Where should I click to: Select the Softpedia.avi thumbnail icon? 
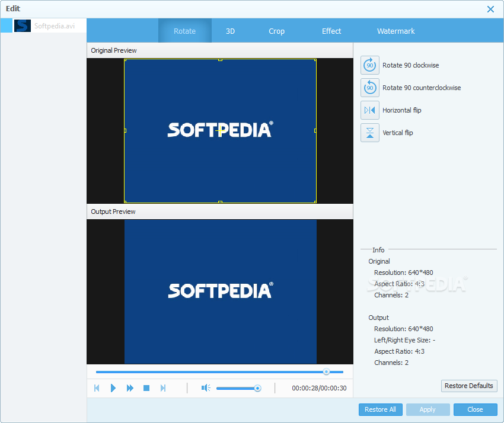(23, 25)
